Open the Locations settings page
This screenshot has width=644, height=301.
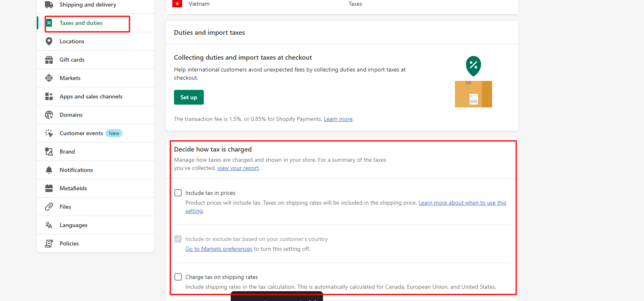pos(96,41)
